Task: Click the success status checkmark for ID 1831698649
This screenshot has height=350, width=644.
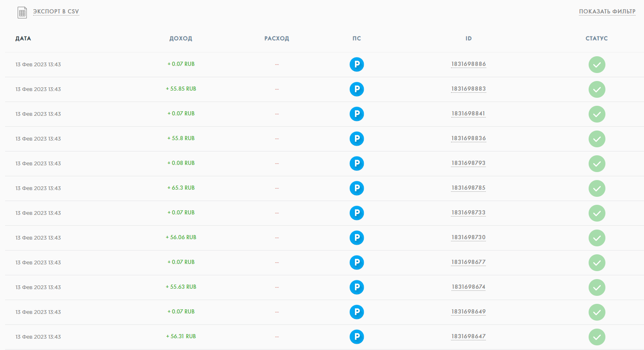Action: pyautogui.click(x=597, y=312)
